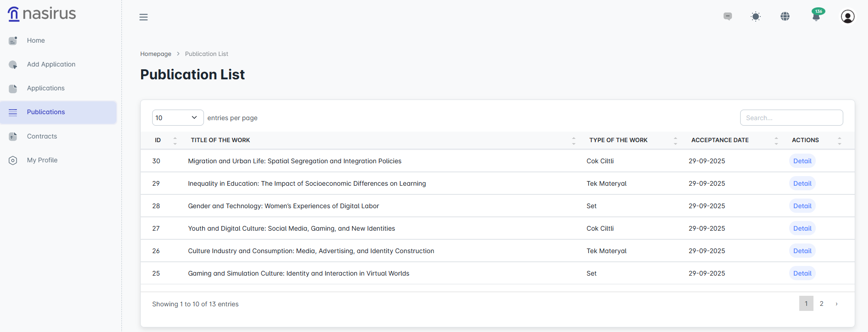The width and height of the screenshot is (868, 332).
Task: Open the language globe icon
Action: [x=785, y=17]
